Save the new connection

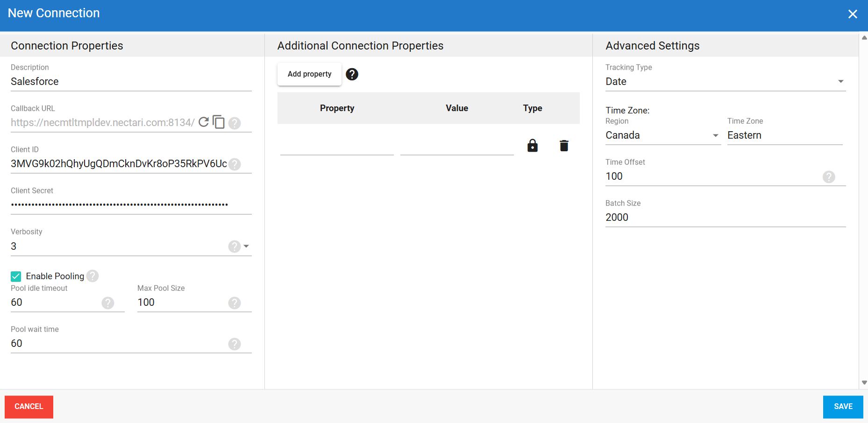843,407
